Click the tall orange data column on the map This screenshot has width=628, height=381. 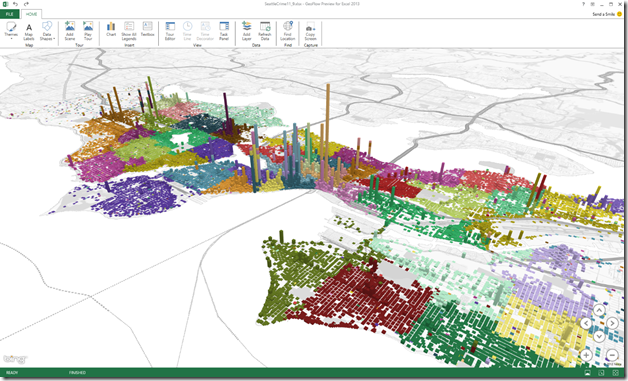[x=328, y=132]
